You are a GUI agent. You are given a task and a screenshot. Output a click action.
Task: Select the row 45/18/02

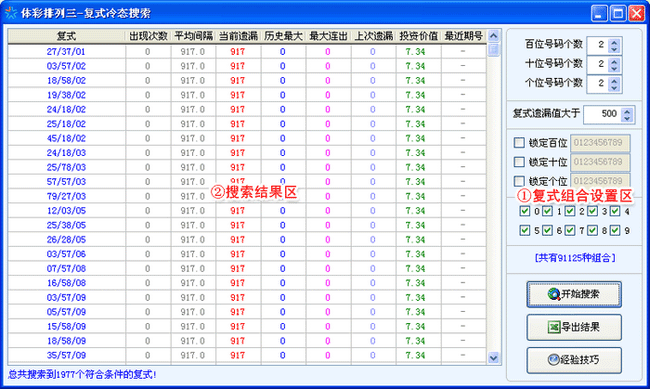(247, 138)
